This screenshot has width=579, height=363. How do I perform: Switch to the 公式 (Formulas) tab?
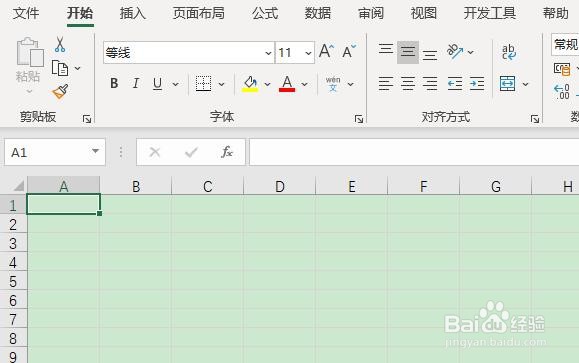tap(265, 13)
